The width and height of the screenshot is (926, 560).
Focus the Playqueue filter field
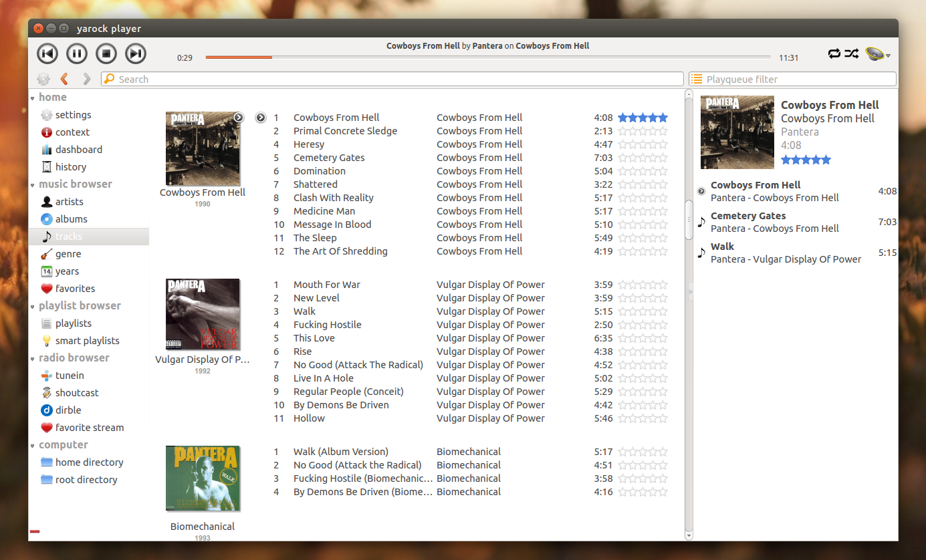click(792, 79)
